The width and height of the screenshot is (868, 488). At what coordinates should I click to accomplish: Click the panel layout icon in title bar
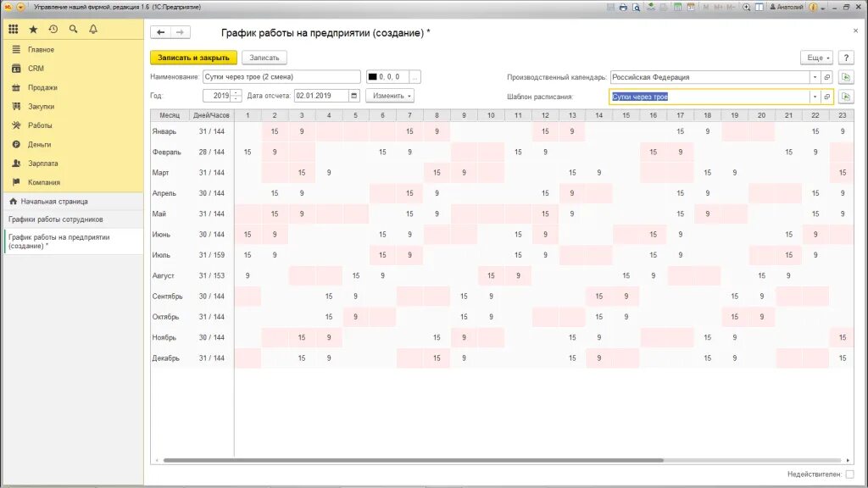(x=759, y=7)
